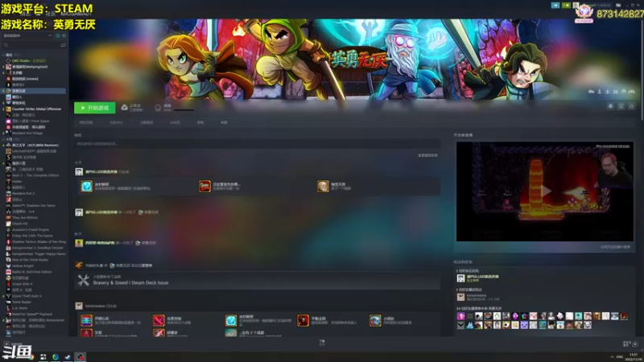The image size is (644, 362).
Task: Open the second game page tab (社区中心)
Action: (116, 123)
